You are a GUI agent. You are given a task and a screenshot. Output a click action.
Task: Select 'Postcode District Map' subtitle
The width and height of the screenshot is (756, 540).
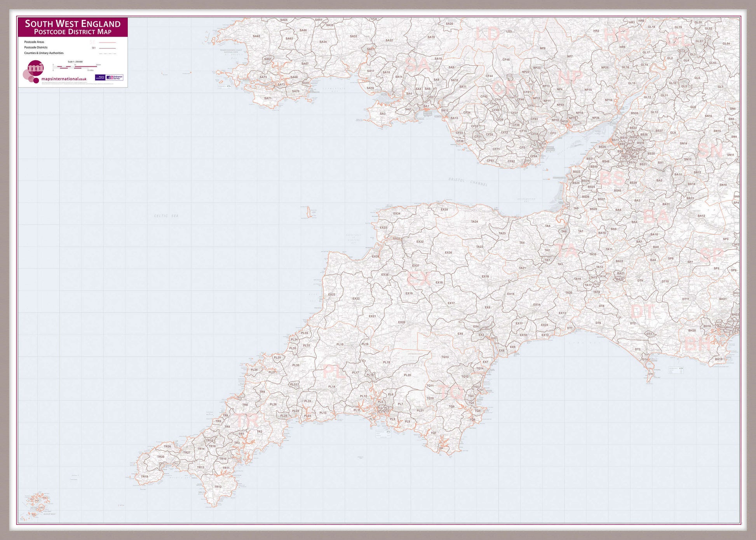(73, 32)
